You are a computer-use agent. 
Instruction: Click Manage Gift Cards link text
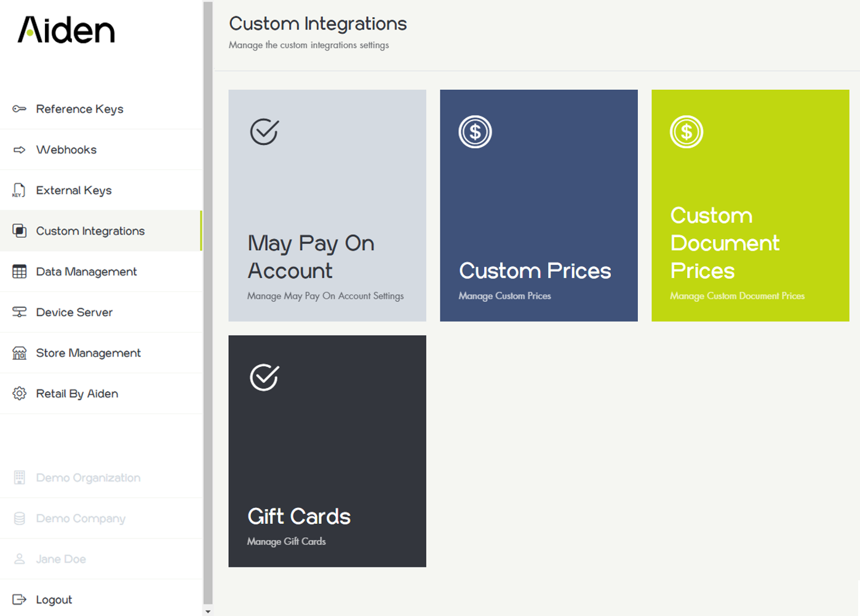(x=287, y=542)
